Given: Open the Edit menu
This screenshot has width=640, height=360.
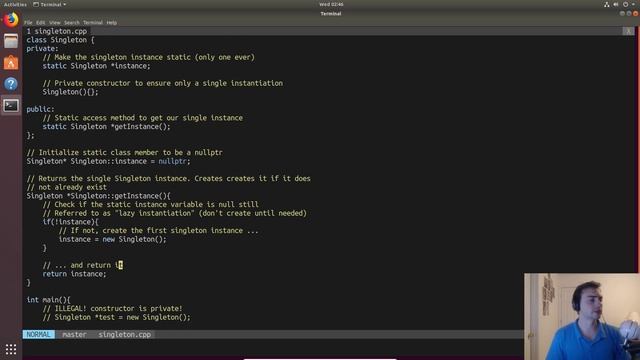Looking at the screenshot, I should [x=40, y=22].
